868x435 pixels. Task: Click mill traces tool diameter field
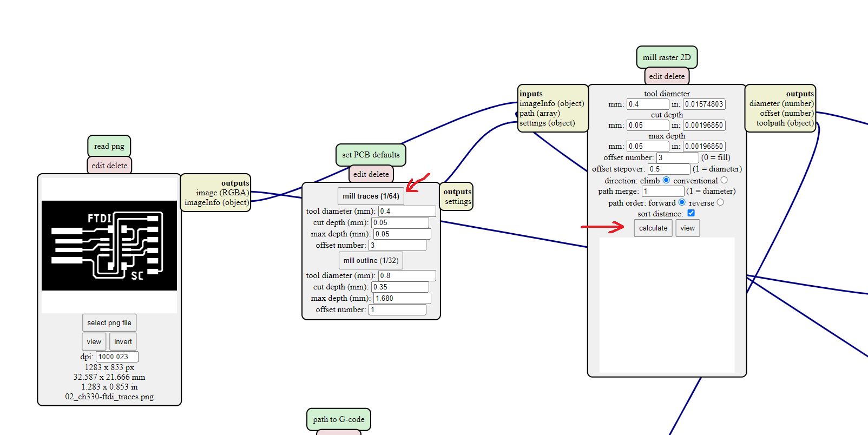pos(407,211)
